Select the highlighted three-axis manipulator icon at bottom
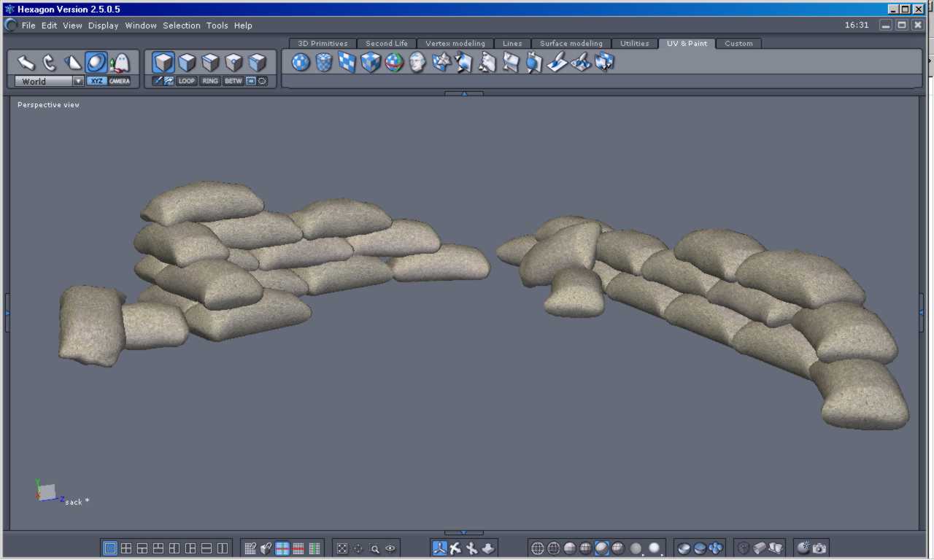The image size is (934, 560). (x=439, y=548)
